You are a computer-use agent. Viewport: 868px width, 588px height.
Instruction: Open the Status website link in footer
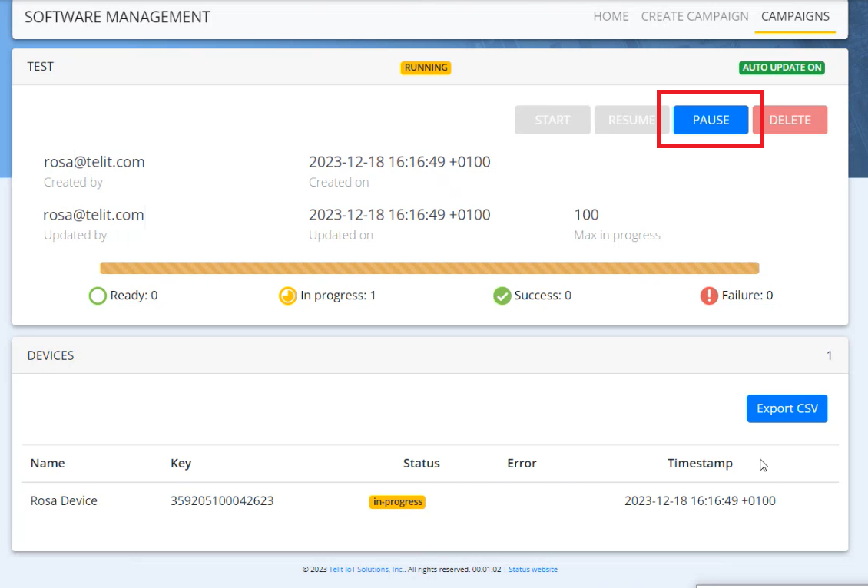point(533,570)
